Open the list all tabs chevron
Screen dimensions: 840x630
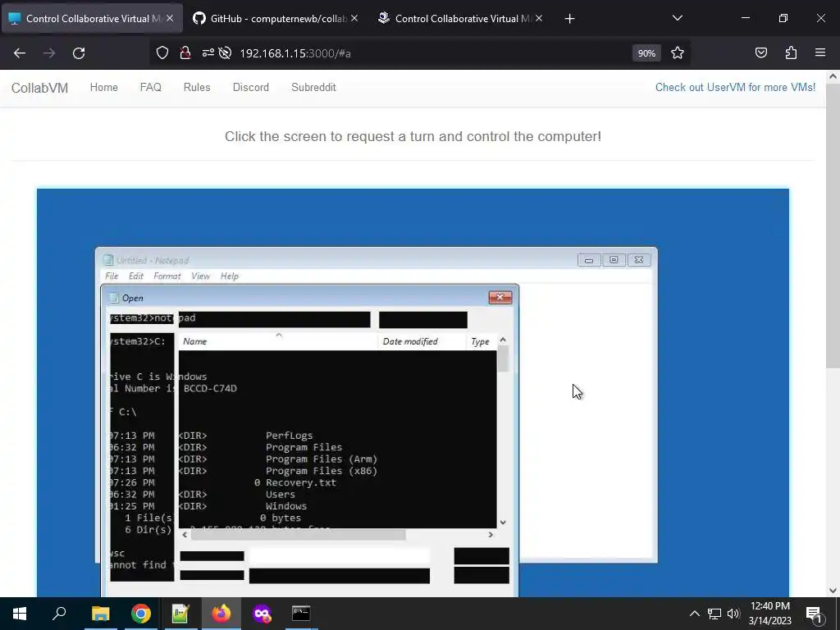677,18
